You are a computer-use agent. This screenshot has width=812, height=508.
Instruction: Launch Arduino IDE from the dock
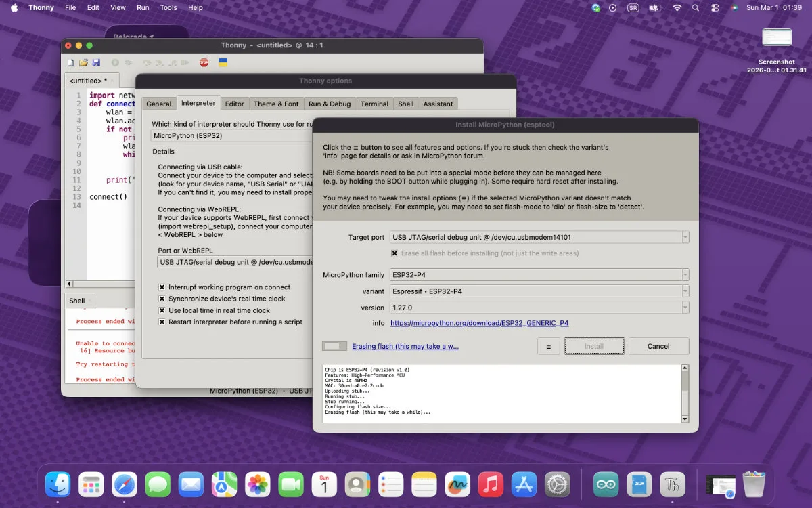coord(606,485)
